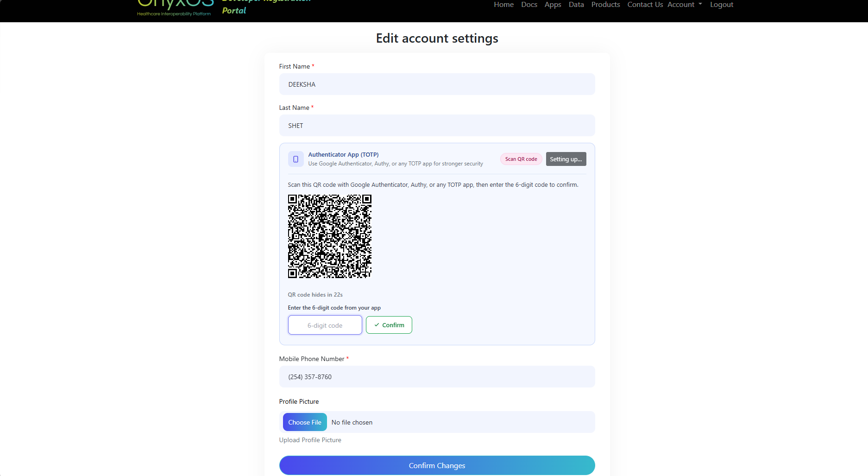868x476 pixels.
Task: Focus the Last Name field containing SHET
Action: [x=437, y=126]
